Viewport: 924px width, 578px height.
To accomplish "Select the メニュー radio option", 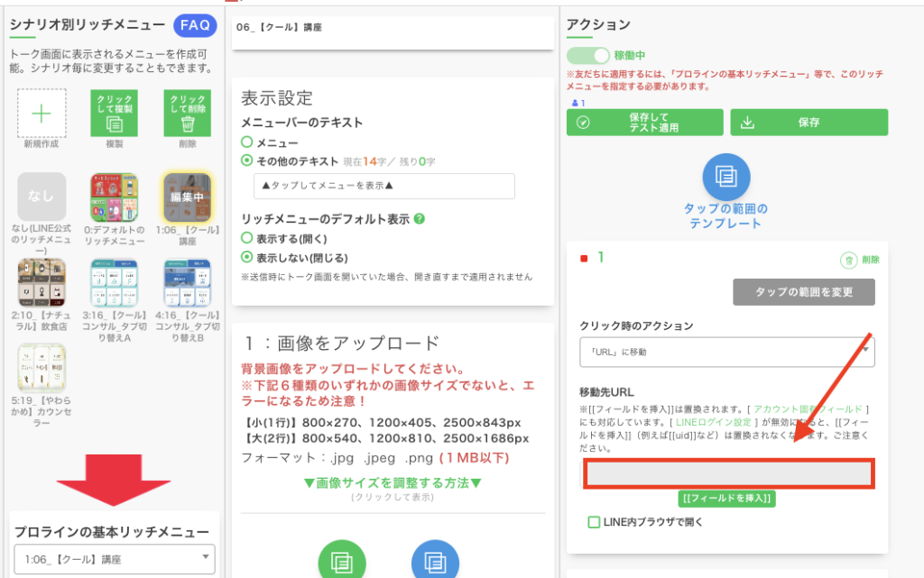I will (x=246, y=142).
